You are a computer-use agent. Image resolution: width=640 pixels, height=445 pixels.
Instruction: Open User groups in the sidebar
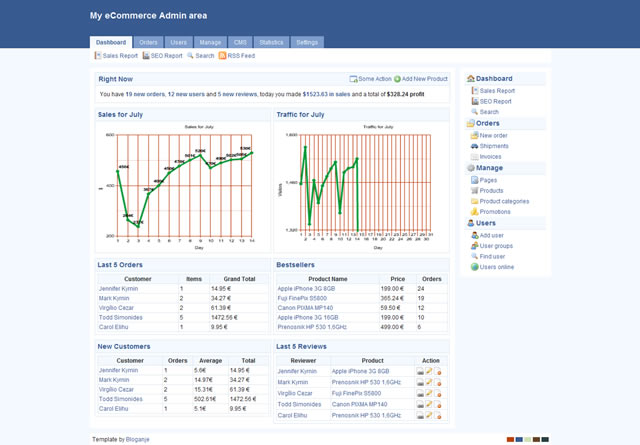[x=492, y=246]
